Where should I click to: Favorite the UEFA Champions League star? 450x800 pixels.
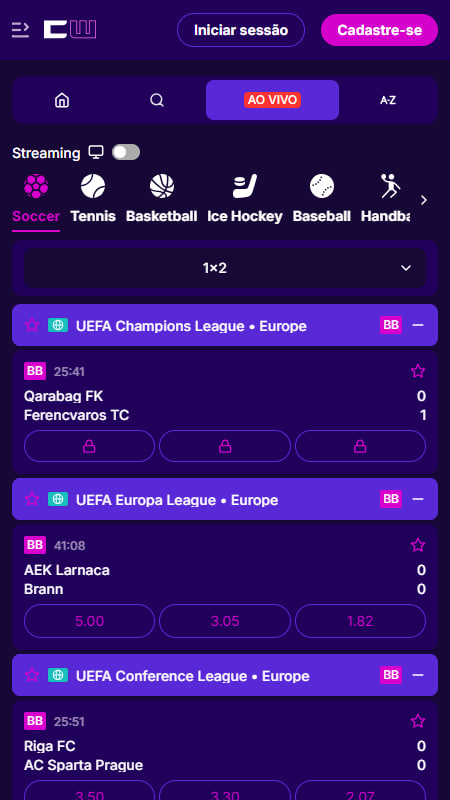32,325
